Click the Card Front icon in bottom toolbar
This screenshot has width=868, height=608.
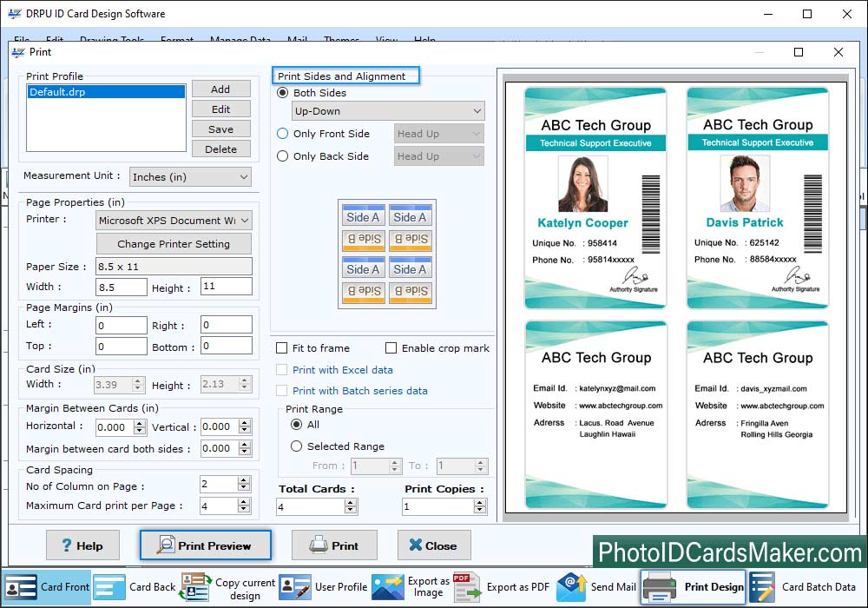click(x=21, y=587)
